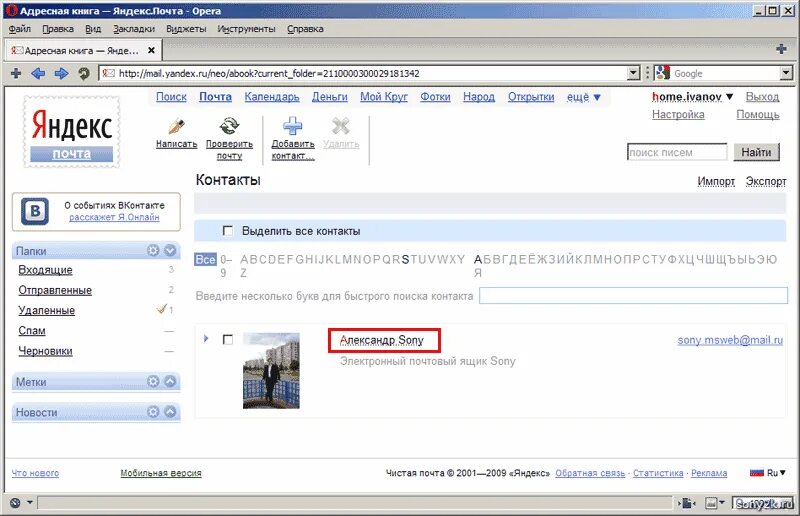Click the Google search engine icon
This screenshot has width=800, height=516.
[662, 73]
